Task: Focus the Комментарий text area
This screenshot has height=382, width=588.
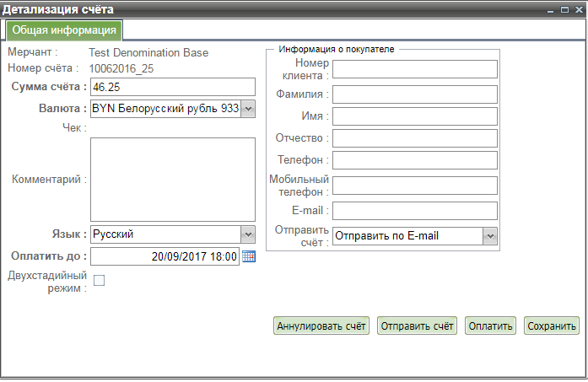Action: pyautogui.click(x=172, y=179)
